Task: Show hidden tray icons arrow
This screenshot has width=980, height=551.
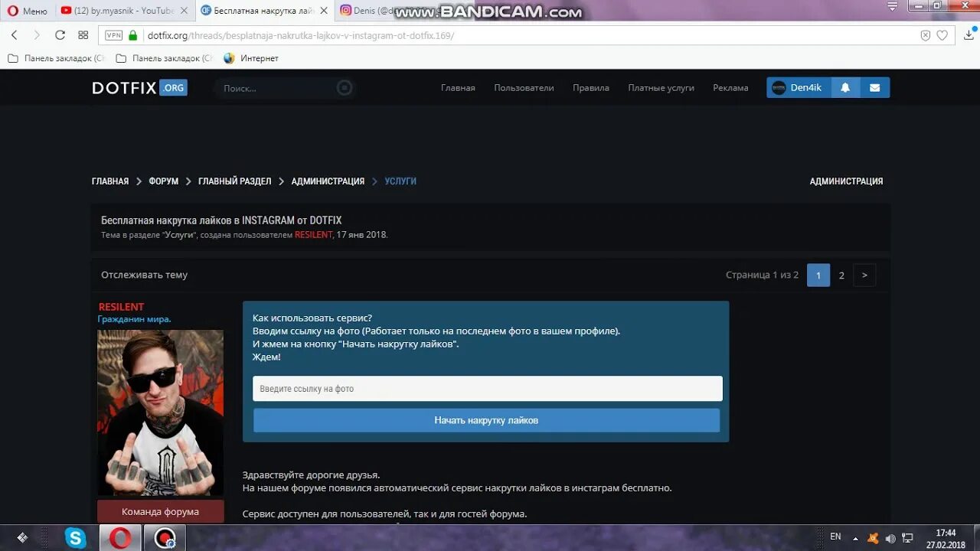Action: click(x=855, y=538)
